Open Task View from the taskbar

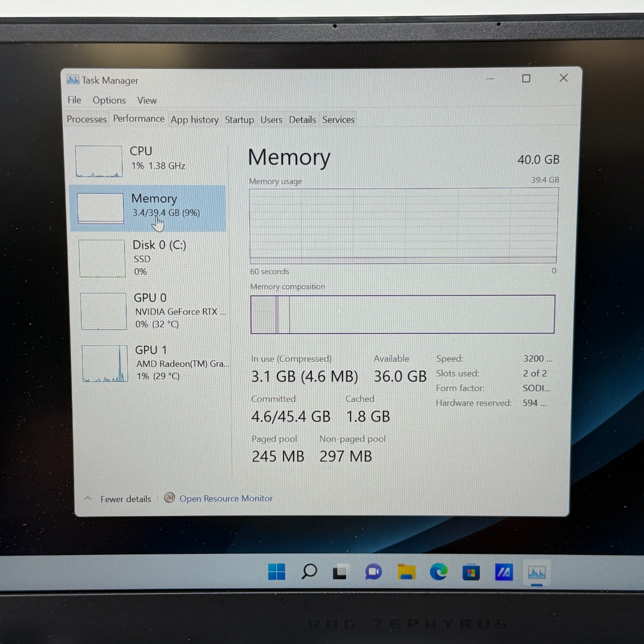[x=340, y=572]
